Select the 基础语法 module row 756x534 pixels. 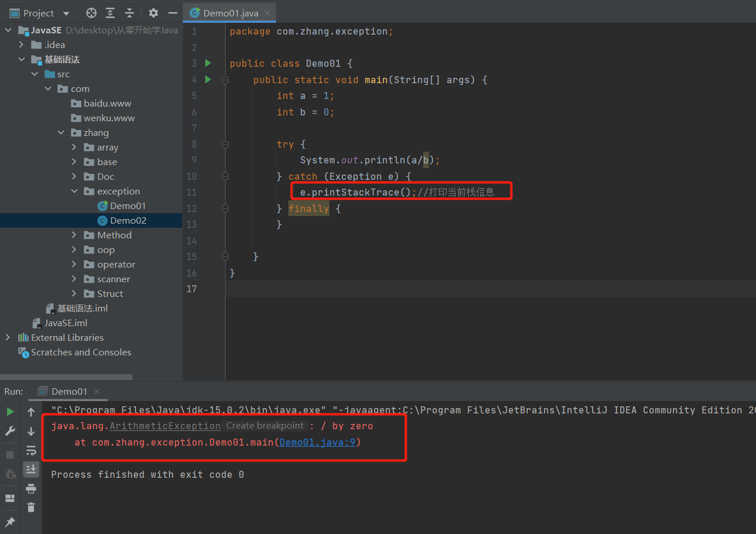coord(91,60)
